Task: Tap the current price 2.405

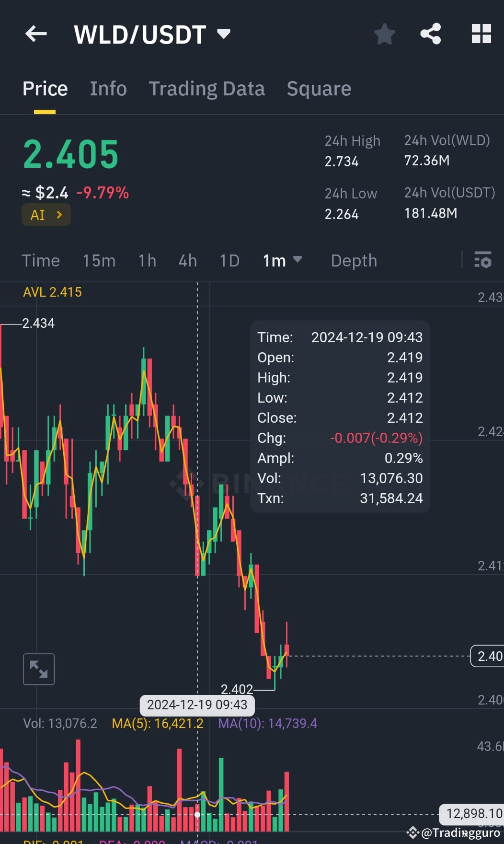Action: [70, 153]
